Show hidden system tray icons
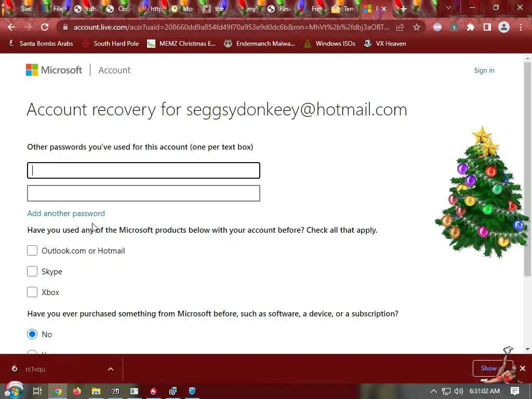This screenshot has height=399, width=532. 434,391
